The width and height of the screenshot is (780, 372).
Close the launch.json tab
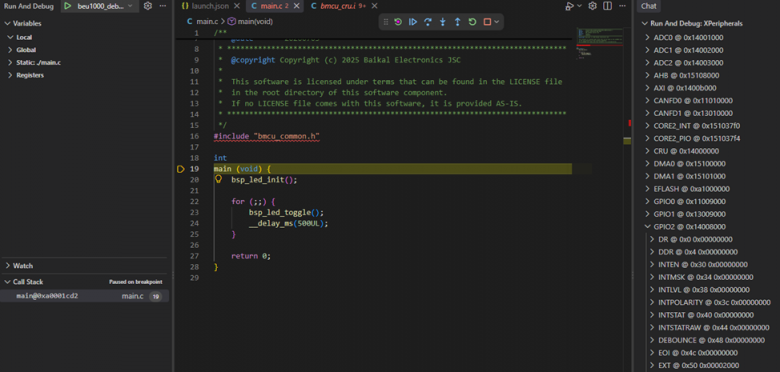[236, 6]
